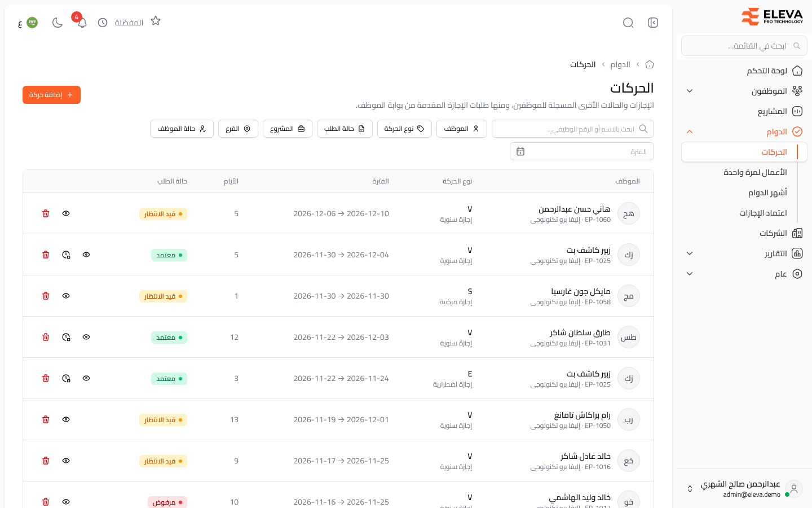Click eye icon for رام براكاش تامانغ
The height and width of the screenshot is (508, 812).
(66, 419)
